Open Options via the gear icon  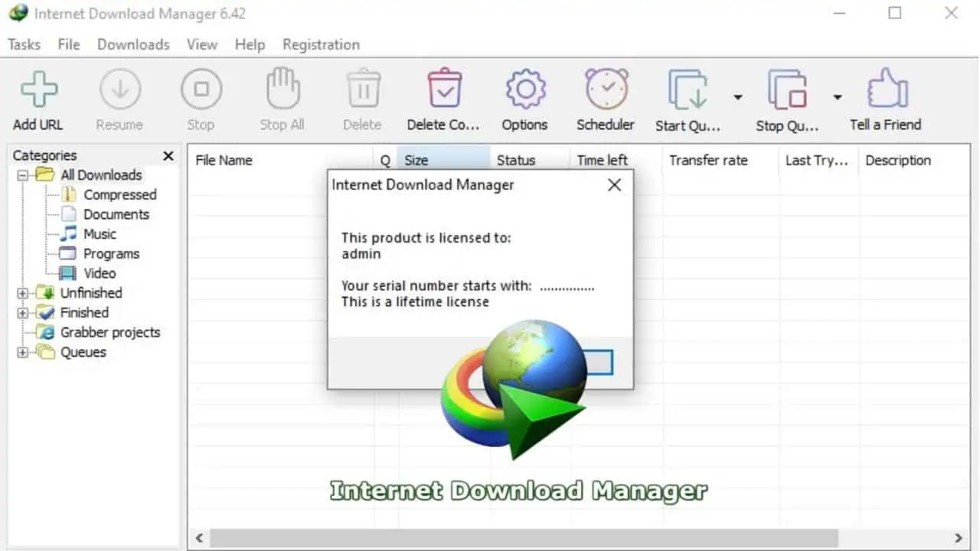point(525,90)
